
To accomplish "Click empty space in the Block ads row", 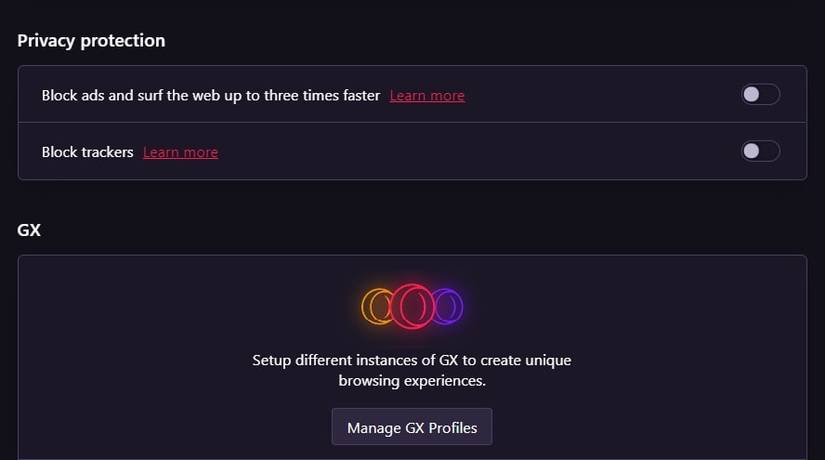I will pyautogui.click(x=600, y=95).
